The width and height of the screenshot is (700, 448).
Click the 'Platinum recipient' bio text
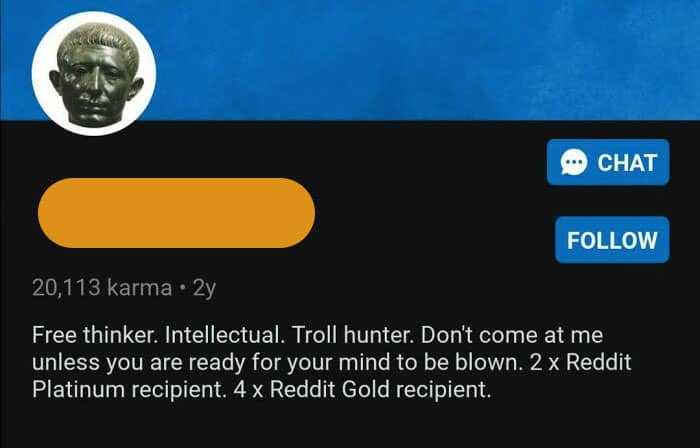point(127,390)
